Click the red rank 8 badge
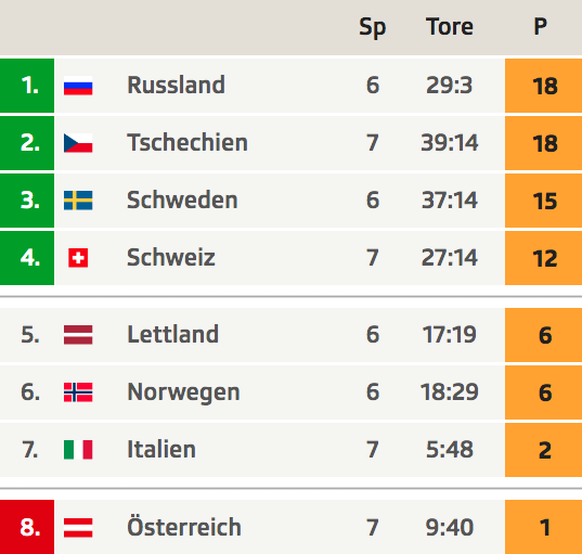The width and height of the screenshot is (582, 554). coord(27,527)
